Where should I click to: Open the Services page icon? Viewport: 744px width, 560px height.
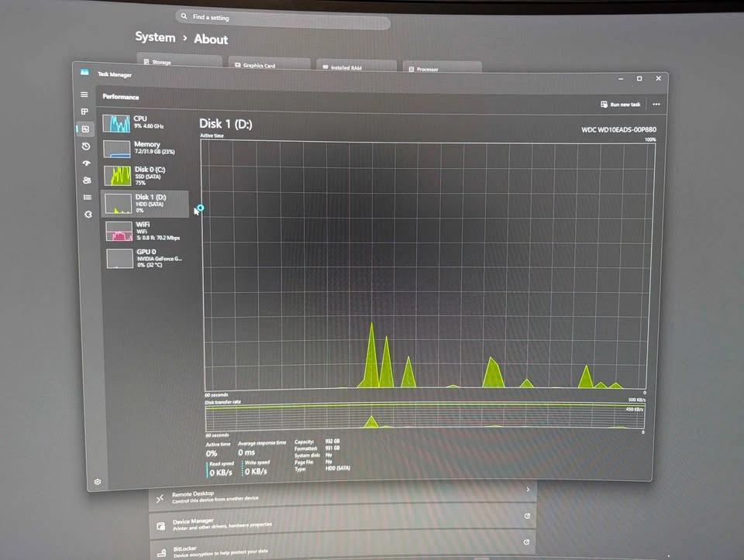coord(88,215)
